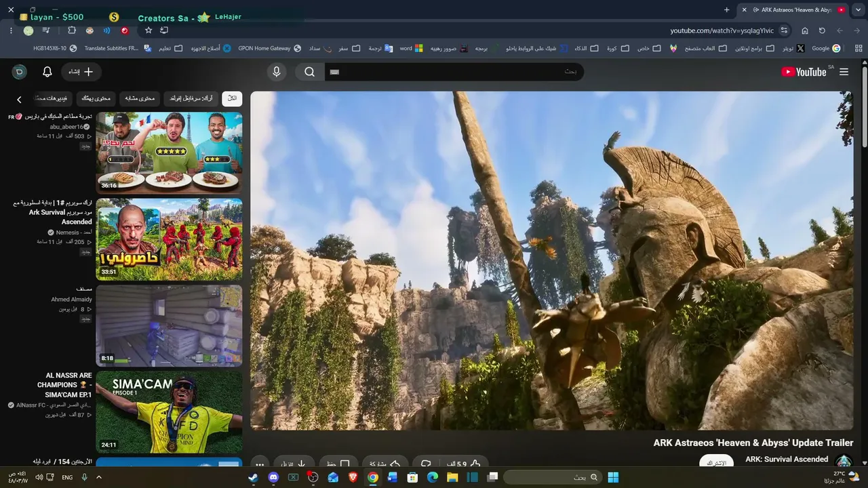The image size is (868, 488).
Task: Open the ARK Supreme mod video thumbnail
Action: coord(169,239)
